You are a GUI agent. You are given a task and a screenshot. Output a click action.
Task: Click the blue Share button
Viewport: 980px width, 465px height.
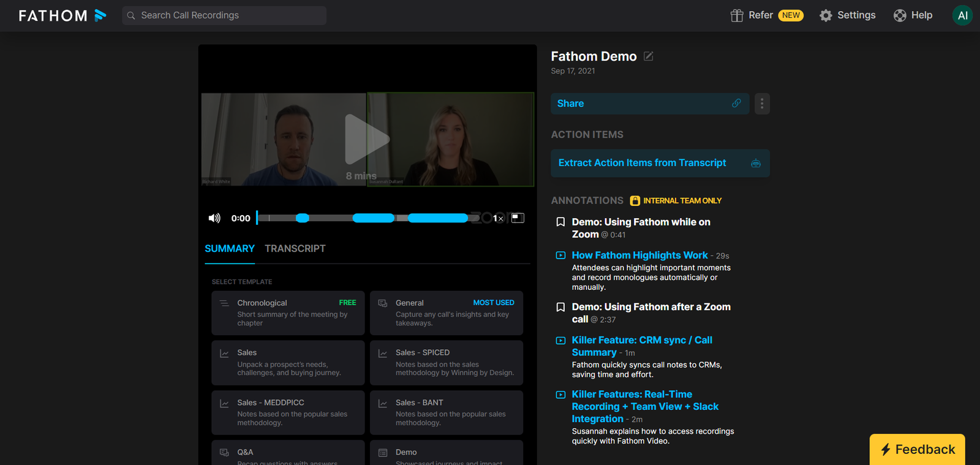click(x=650, y=104)
